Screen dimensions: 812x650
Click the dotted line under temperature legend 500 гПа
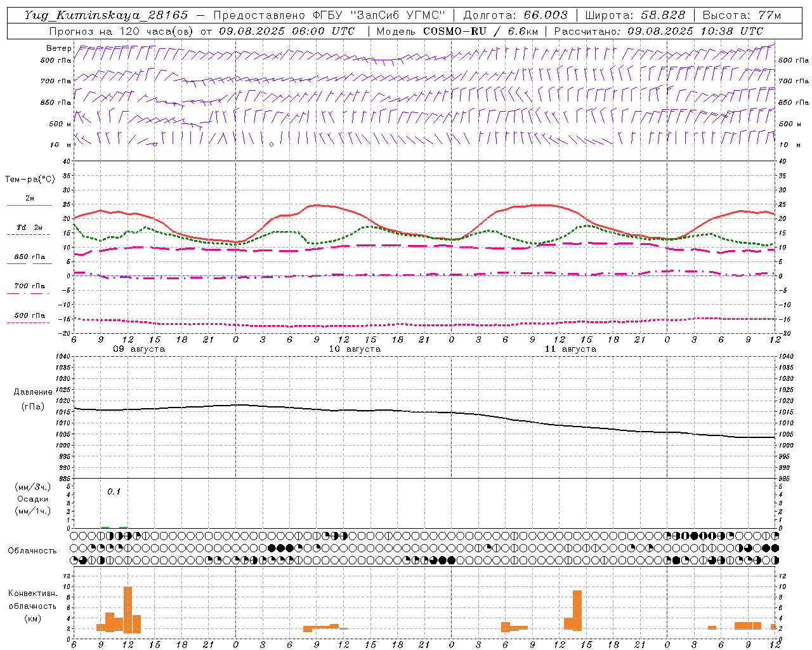click(29, 322)
